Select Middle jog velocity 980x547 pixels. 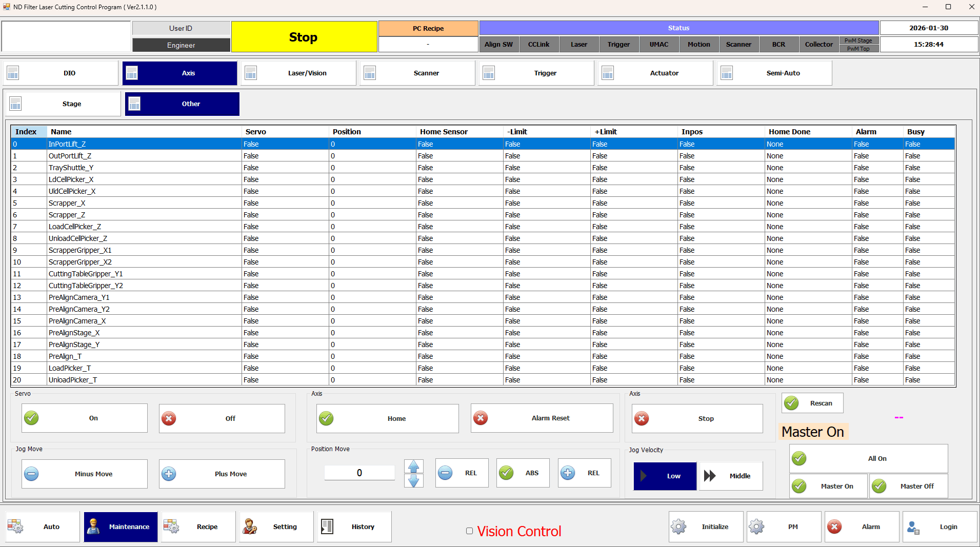731,476
